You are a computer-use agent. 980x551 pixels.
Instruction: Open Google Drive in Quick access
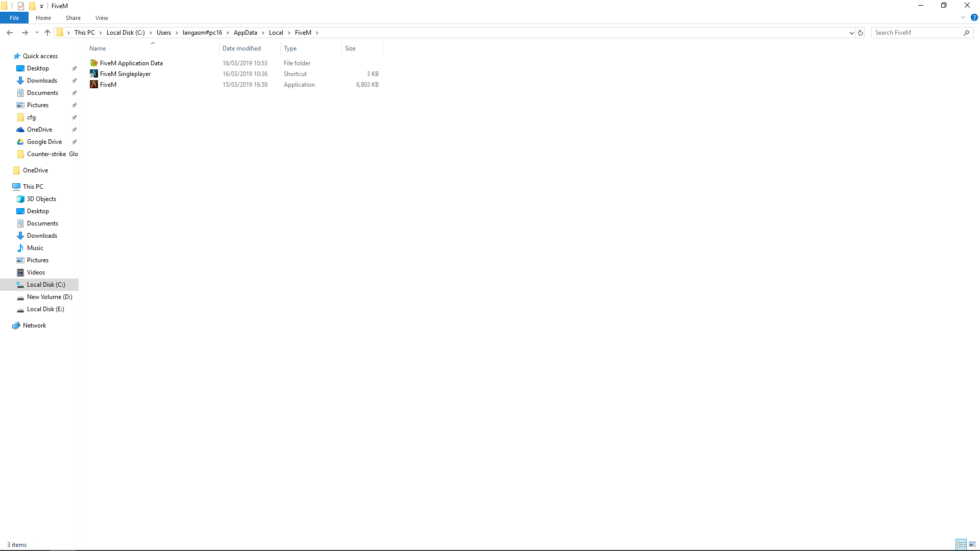tap(44, 142)
